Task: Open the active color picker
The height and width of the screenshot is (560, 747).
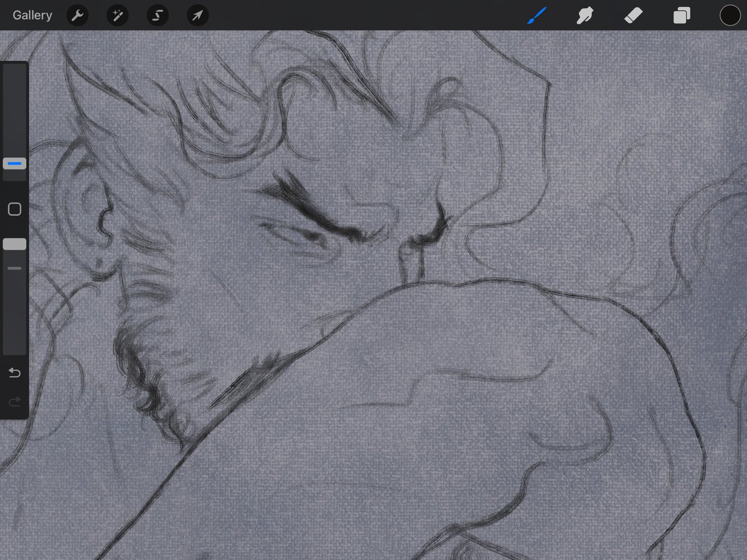Action: click(730, 16)
